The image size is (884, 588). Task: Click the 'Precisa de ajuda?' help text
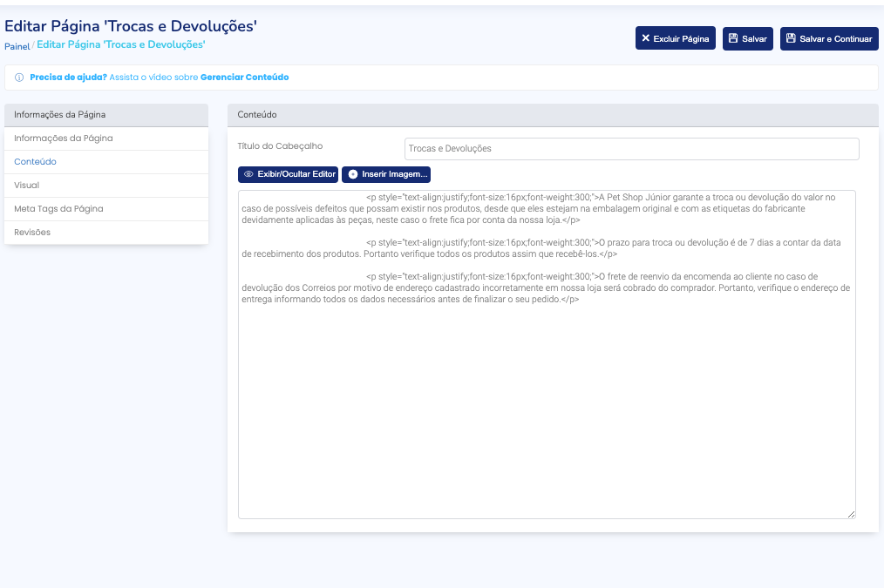(x=68, y=78)
